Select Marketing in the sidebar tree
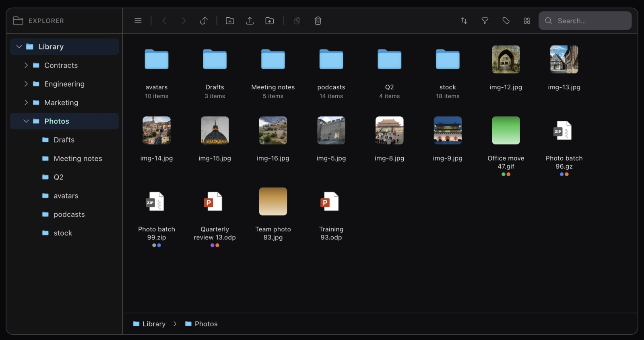Image resolution: width=644 pixels, height=340 pixels. [x=64, y=103]
